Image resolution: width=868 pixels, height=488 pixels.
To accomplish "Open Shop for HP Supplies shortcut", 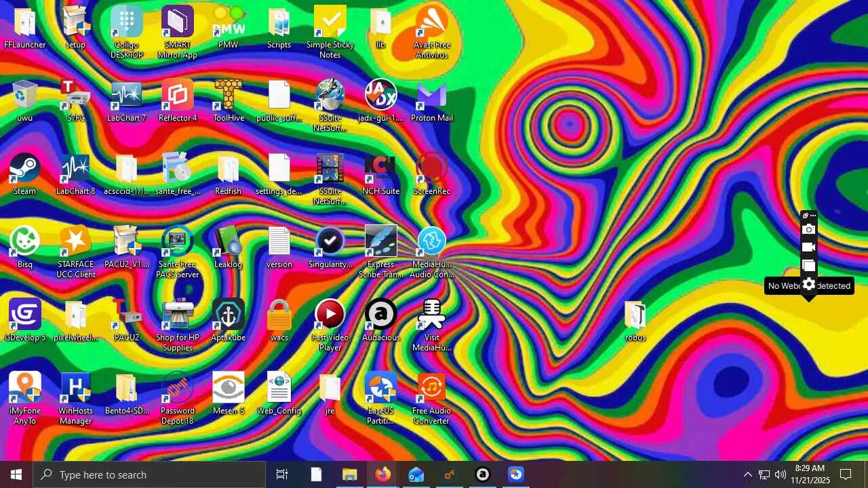I will point(178,325).
